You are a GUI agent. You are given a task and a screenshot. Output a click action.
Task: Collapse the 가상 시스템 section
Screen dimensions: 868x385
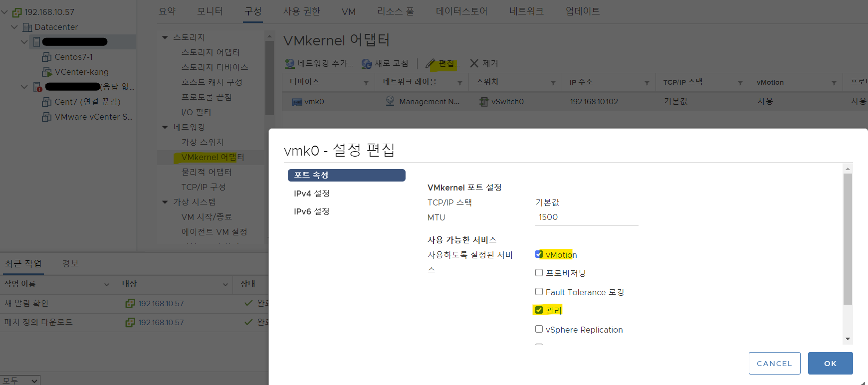pos(165,202)
